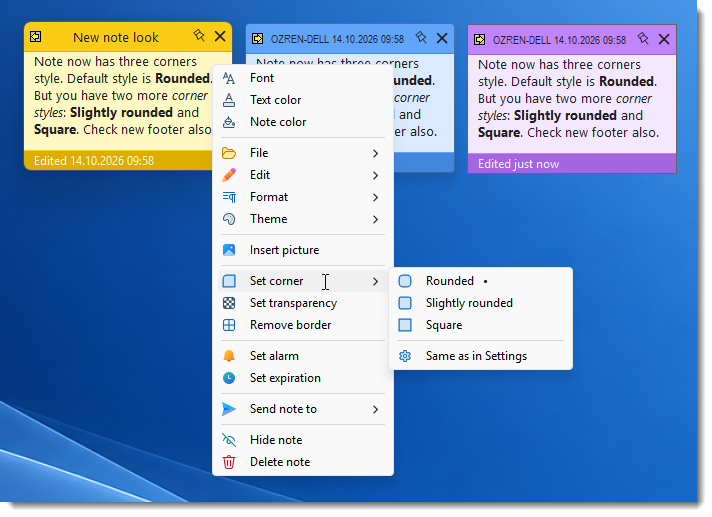Select the Slightly rounded corner icon

point(405,303)
